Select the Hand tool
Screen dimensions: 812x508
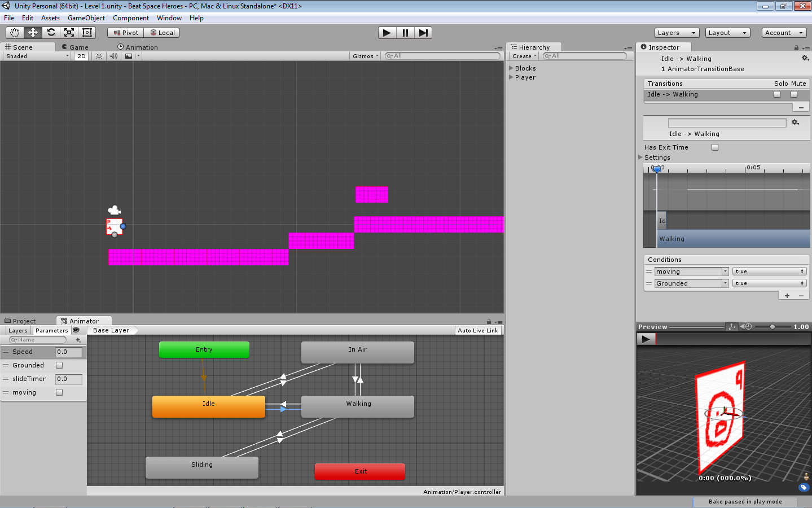[14, 32]
